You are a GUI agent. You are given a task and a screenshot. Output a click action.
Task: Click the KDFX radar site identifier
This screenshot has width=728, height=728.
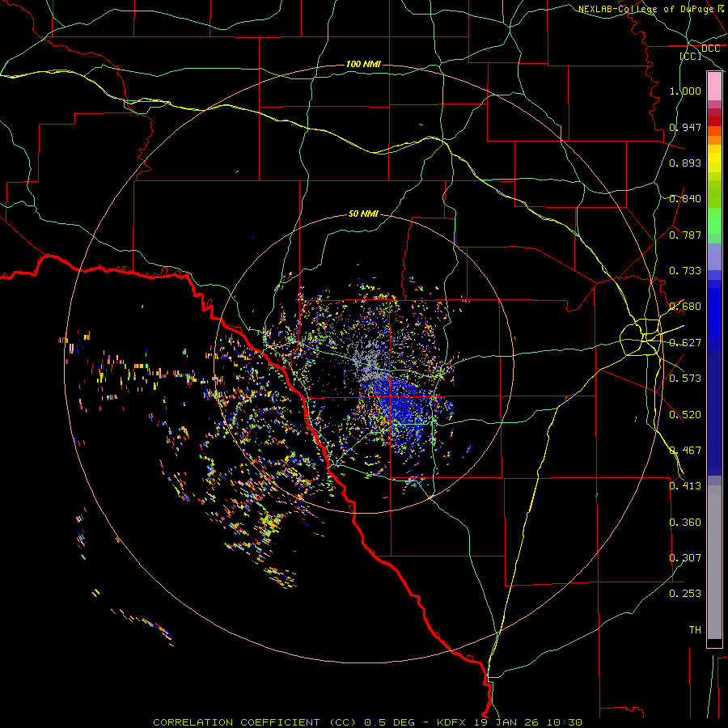click(453, 722)
